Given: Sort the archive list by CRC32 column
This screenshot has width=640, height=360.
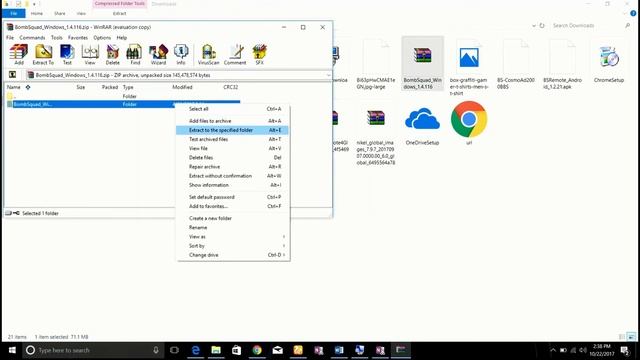Looking at the screenshot, I should click(231, 87).
